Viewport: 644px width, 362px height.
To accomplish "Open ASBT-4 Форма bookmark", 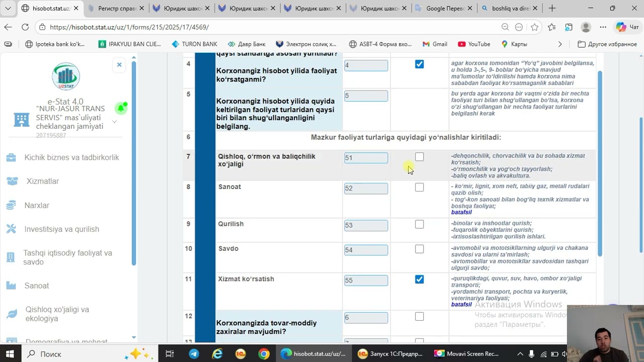I will click(380, 44).
